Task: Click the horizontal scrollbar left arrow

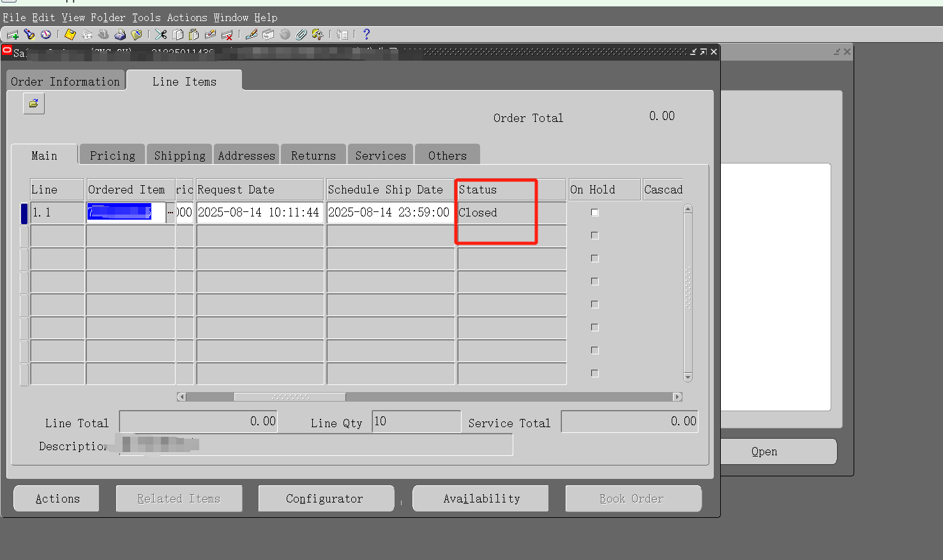Action: pos(181,397)
